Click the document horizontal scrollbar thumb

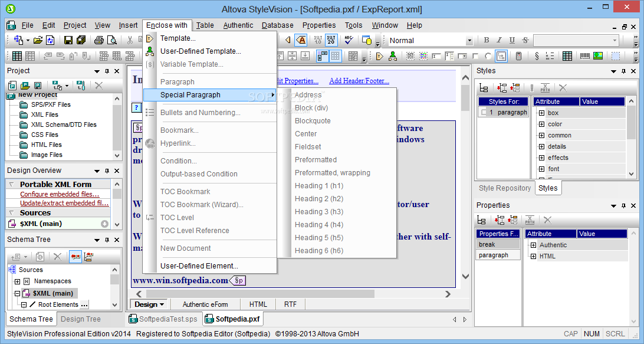pyautogui.click(x=260, y=294)
